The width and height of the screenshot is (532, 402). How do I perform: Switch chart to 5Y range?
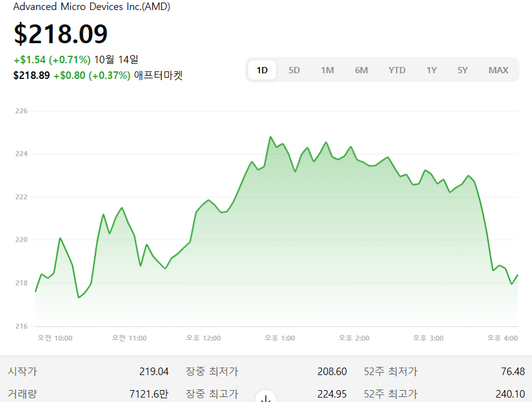click(462, 70)
